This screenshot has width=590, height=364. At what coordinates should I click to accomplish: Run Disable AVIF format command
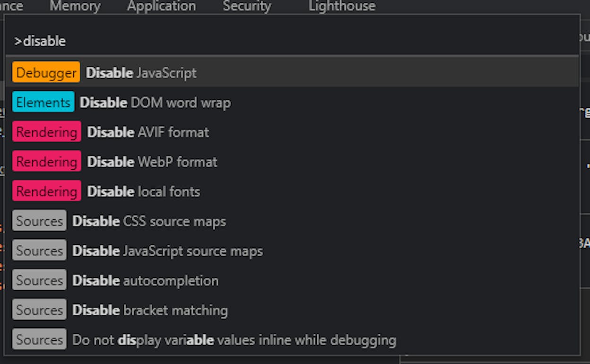[x=292, y=132]
